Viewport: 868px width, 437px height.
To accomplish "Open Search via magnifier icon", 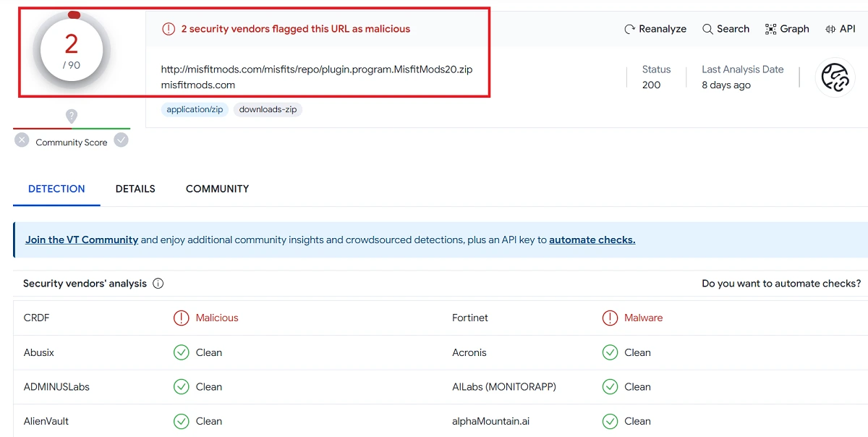I will point(707,29).
